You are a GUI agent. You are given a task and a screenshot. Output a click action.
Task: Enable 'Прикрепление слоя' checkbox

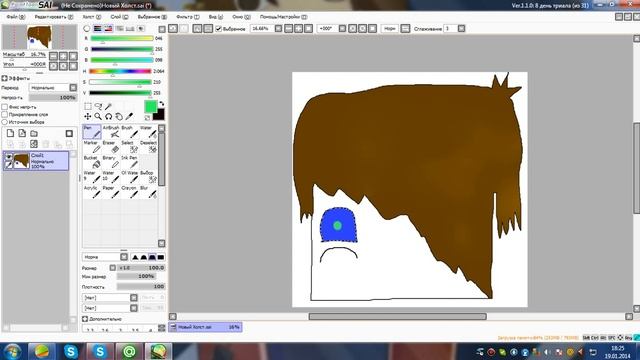[4, 115]
